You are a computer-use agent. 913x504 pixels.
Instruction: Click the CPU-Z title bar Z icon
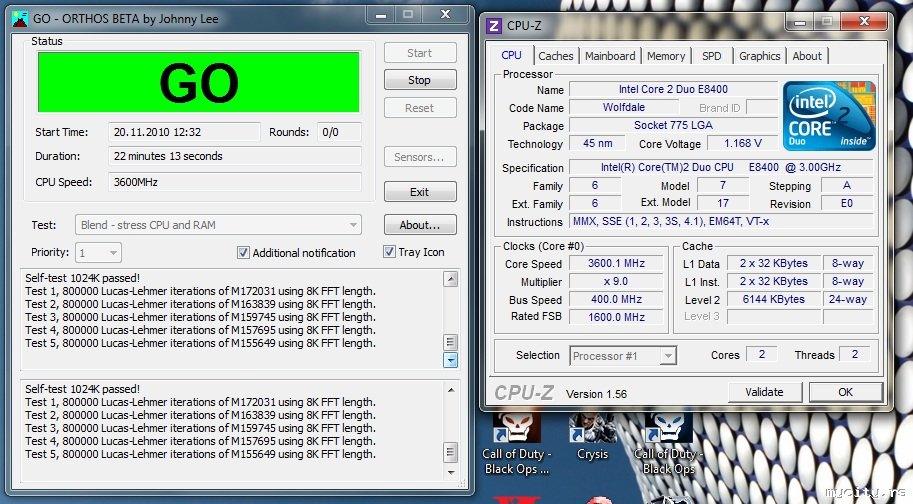[494, 26]
